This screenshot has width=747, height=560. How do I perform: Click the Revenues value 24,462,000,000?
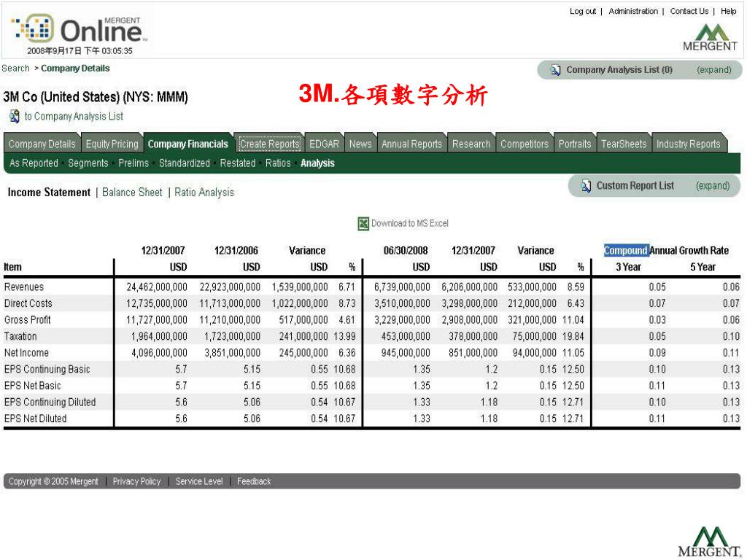click(x=157, y=287)
